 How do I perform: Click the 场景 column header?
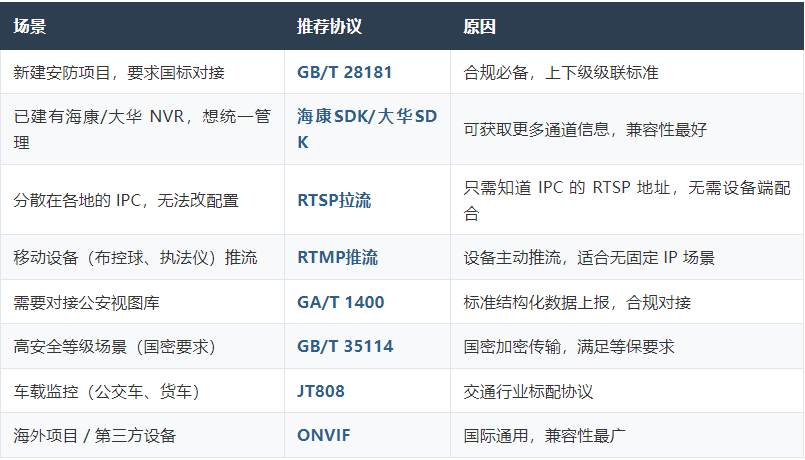[30, 26]
